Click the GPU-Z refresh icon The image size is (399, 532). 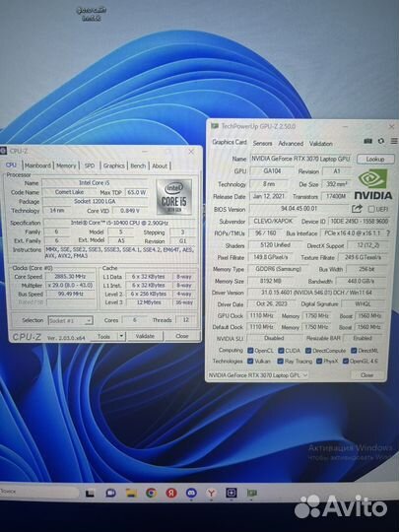[x=381, y=141]
